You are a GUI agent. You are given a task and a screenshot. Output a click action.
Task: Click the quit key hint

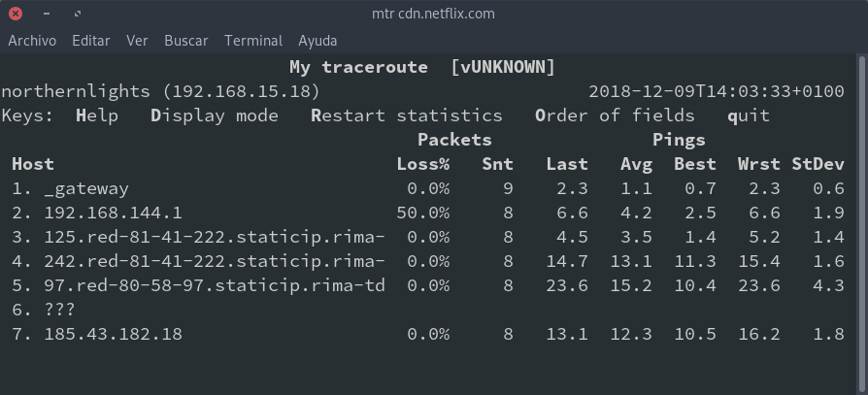(748, 115)
